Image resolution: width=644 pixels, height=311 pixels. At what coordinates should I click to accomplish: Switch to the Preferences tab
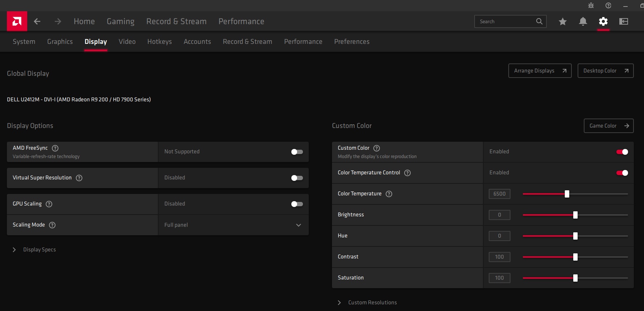[x=352, y=42]
